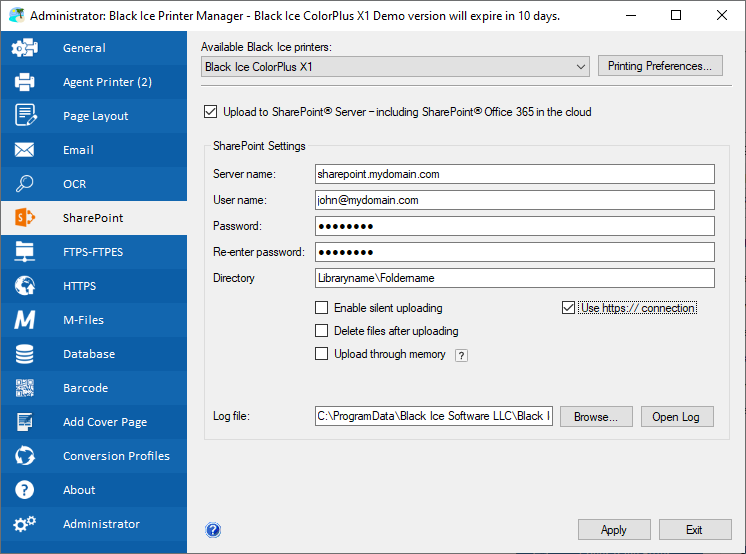Switch to the HTTPS tab

(x=94, y=286)
